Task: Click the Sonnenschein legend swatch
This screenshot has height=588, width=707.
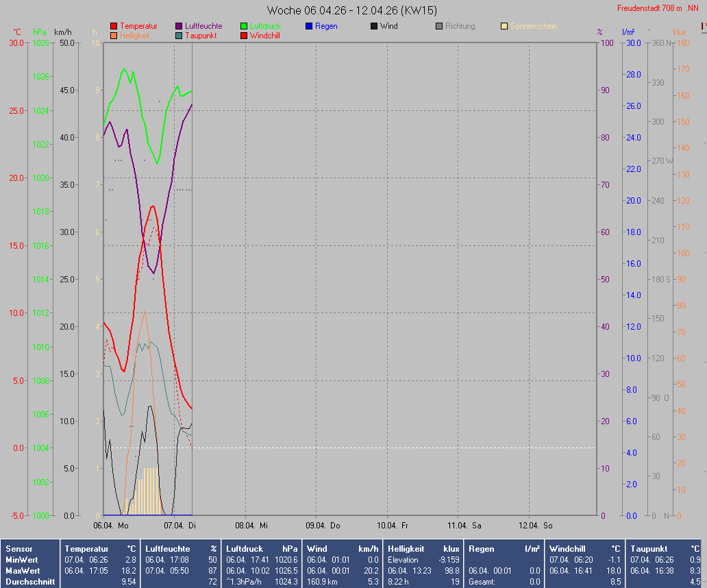Action: tap(504, 26)
